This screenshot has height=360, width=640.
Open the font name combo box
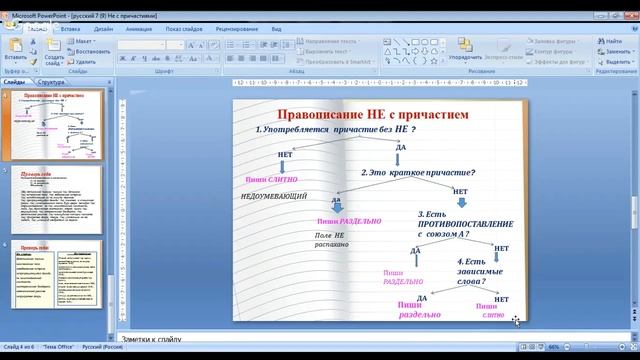coord(141,45)
